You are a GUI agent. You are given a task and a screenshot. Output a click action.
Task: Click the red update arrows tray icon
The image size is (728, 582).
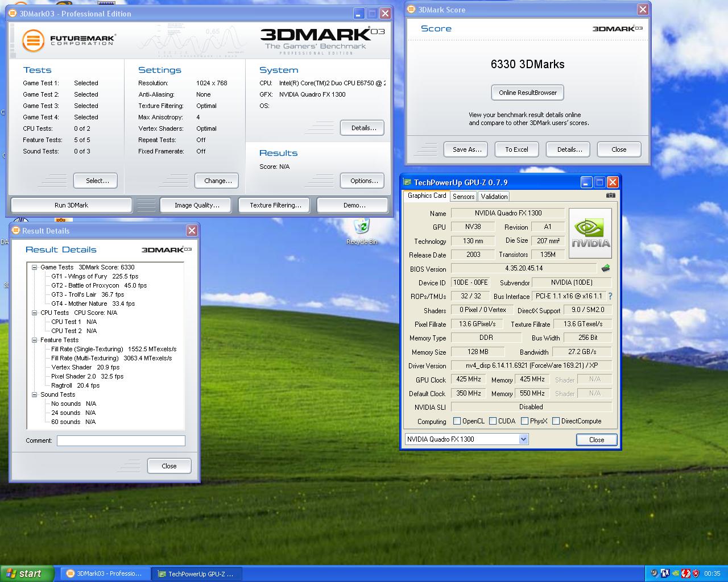pos(685,573)
